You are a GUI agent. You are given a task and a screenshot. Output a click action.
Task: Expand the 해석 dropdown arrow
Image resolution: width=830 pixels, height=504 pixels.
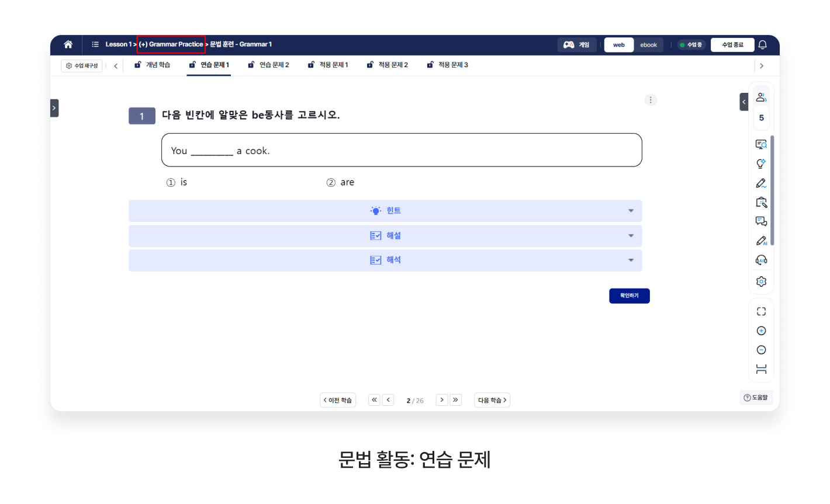(631, 260)
